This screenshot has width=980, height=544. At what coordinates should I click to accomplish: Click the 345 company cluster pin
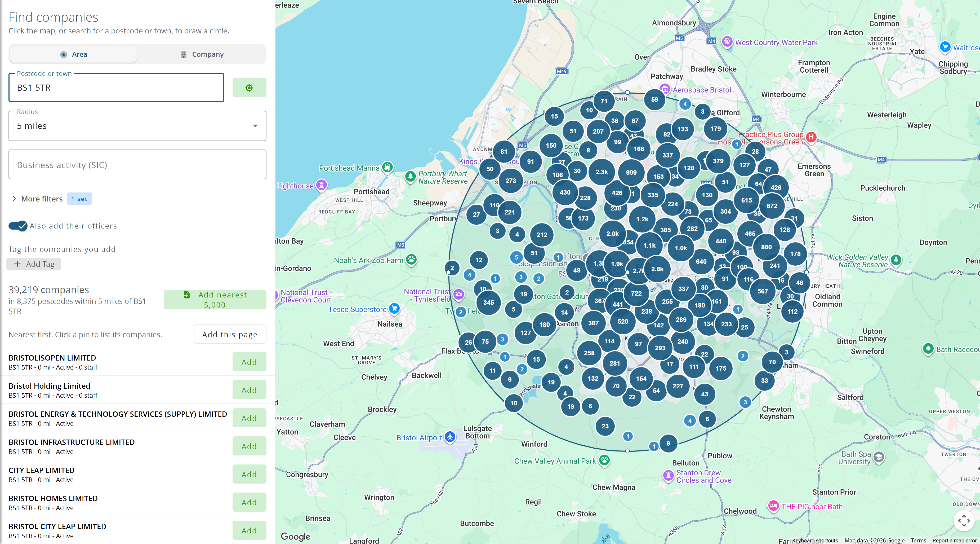pos(488,303)
